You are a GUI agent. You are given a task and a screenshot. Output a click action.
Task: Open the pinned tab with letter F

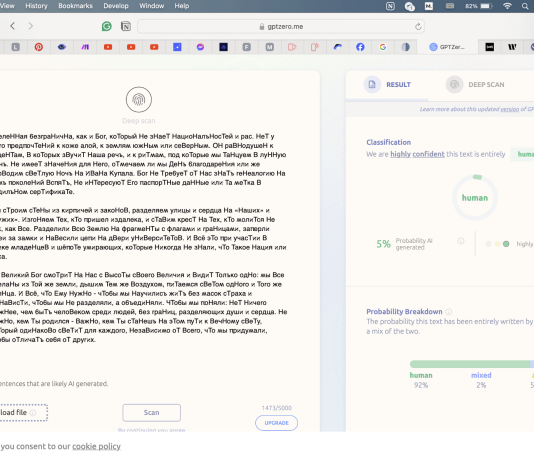click(x=247, y=47)
